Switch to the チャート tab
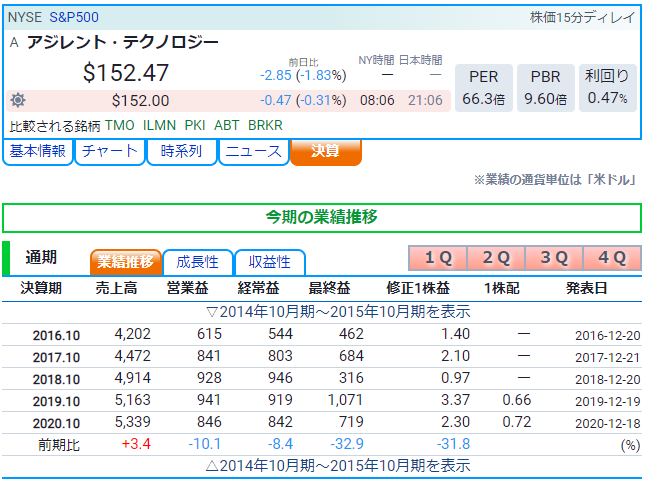Image resolution: width=653 pixels, height=479 pixels. (110, 152)
